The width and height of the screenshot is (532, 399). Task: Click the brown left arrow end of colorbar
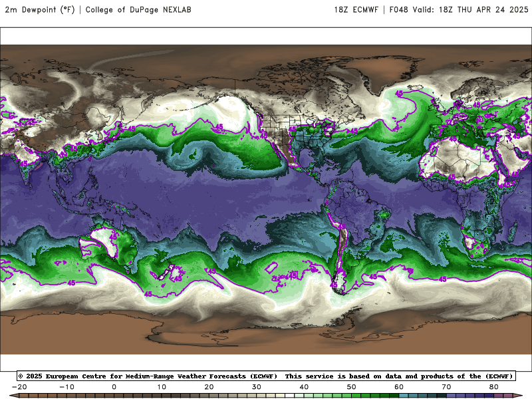pyautogui.click(x=13, y=396)
